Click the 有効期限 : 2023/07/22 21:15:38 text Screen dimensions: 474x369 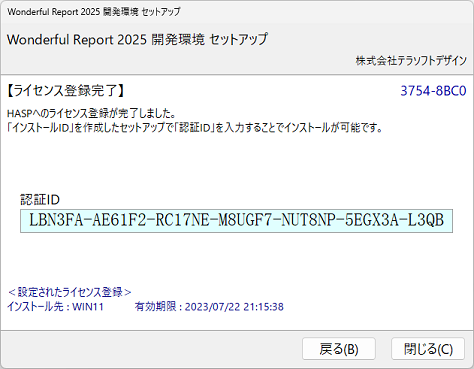(209, 306)
